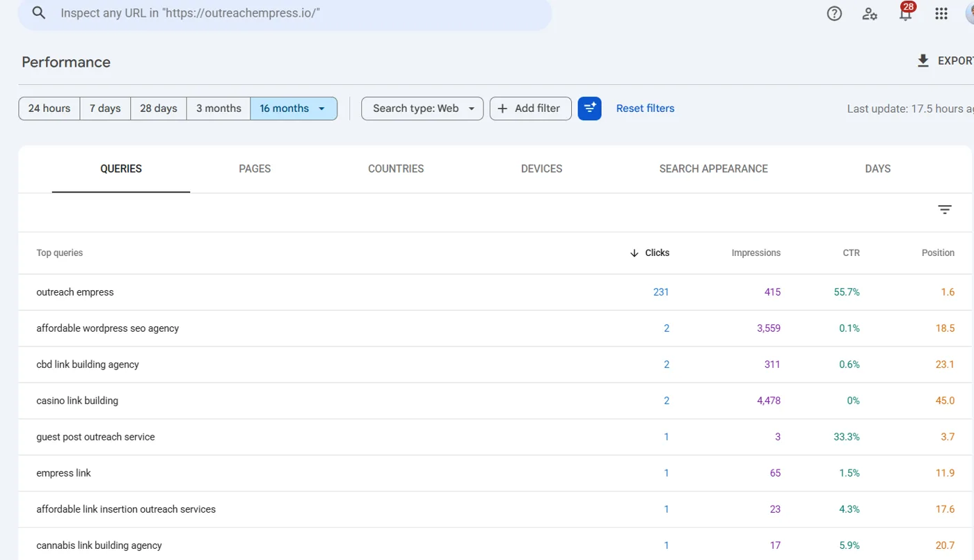Switch to the Queries tab
This screenshot has height=560, width=974.
coord(121,169)
